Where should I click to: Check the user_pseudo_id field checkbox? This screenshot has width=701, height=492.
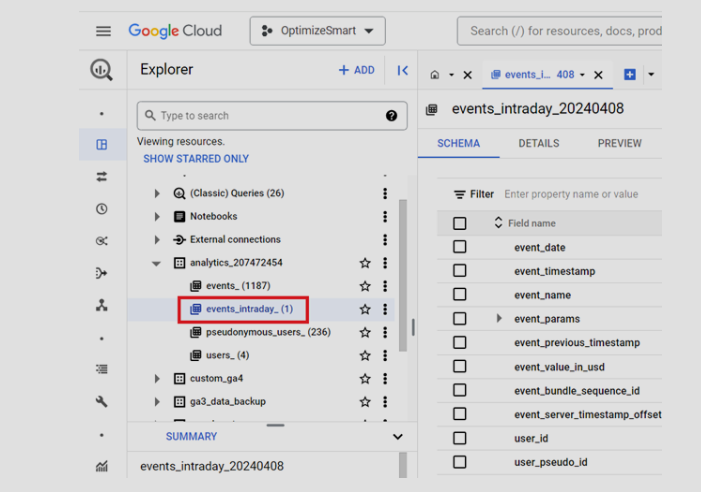point(460,462)
